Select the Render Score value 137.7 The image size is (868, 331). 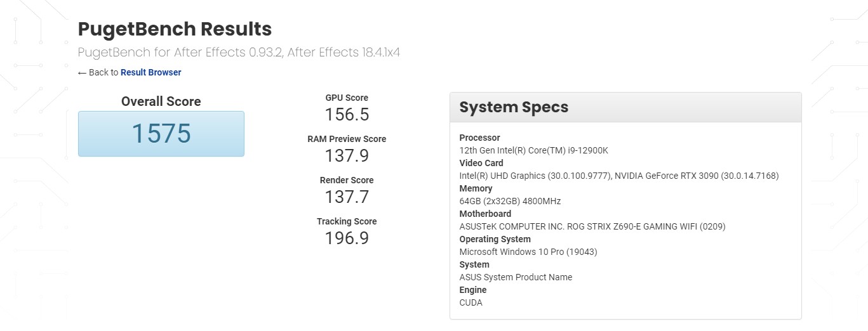(347, 197)
